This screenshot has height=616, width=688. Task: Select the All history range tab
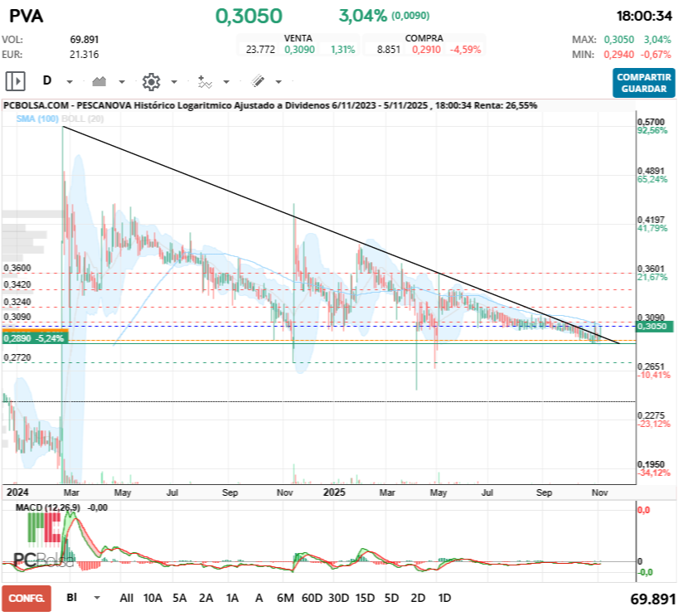(128, 597)
